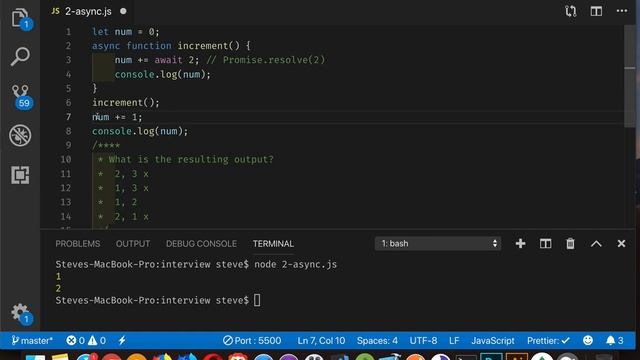Open errors and warnings count in status bar

pyautogui.click(x=86, y=340)
